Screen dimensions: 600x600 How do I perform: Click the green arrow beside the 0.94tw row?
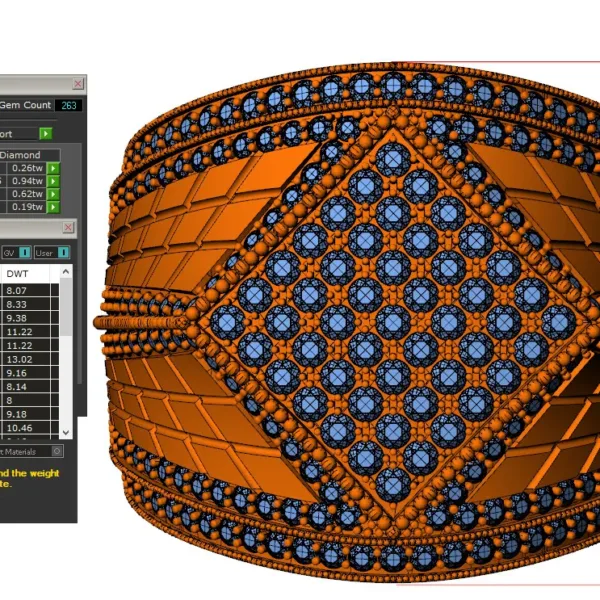point(53,181)
